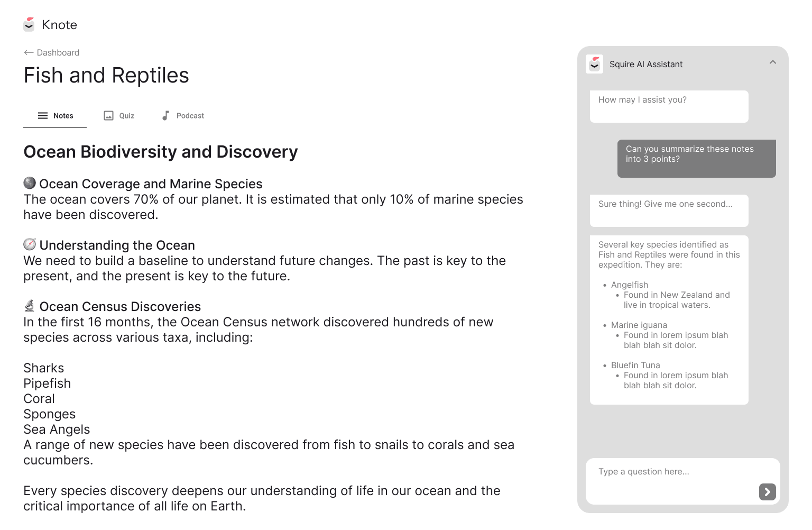
Task: Click the microscope emoji beside Ocean Census Discoveries
Action: pos(29,306)
